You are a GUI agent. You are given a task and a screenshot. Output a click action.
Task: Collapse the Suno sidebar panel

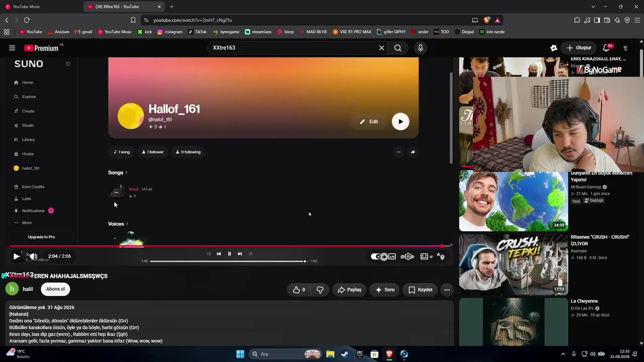tap(68, 64)
